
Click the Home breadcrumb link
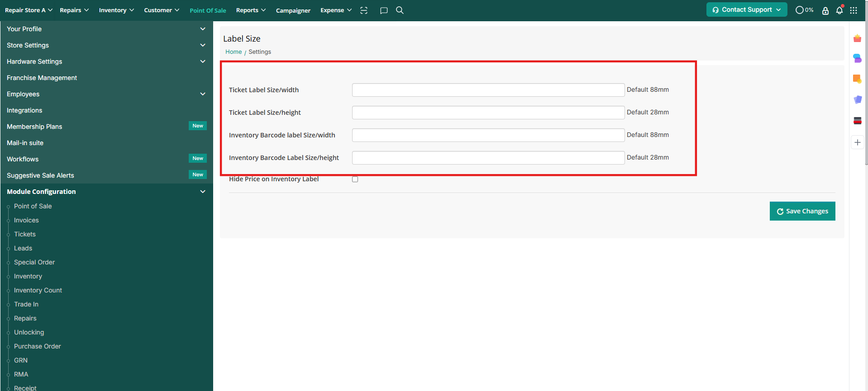point(234,52)
